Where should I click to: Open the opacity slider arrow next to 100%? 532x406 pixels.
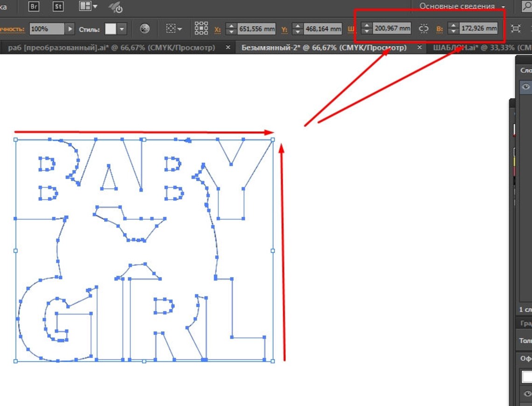pos(70,29)
